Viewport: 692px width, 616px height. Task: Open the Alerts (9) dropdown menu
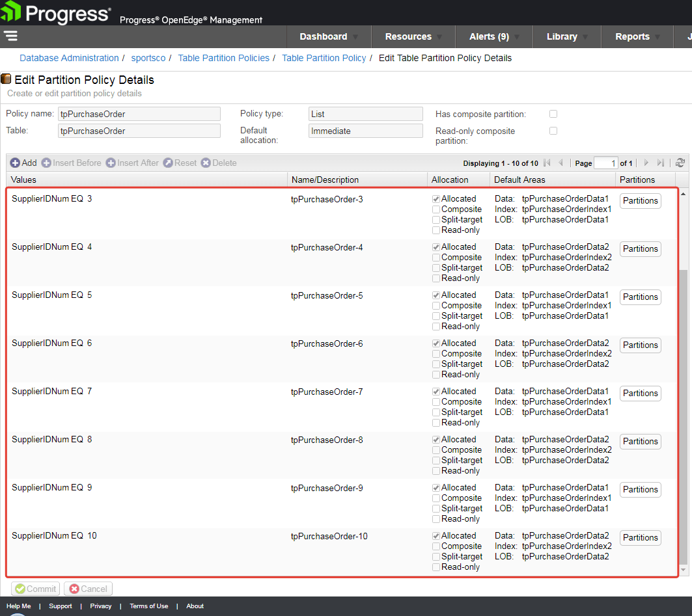(x=494, y=36)
